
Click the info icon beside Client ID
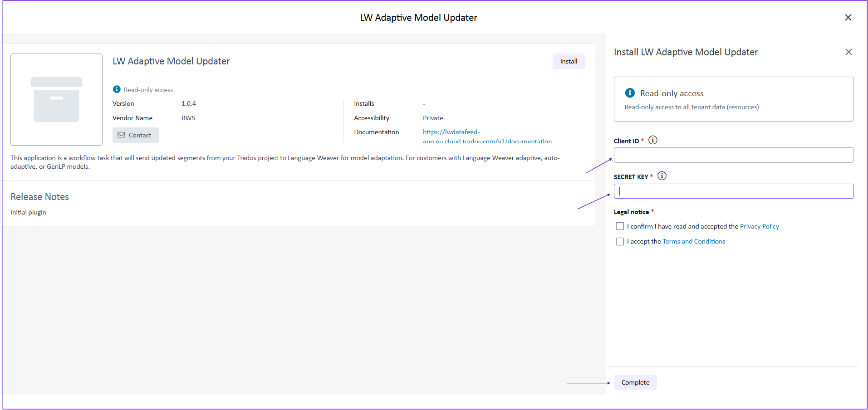[x=652, y=140]
